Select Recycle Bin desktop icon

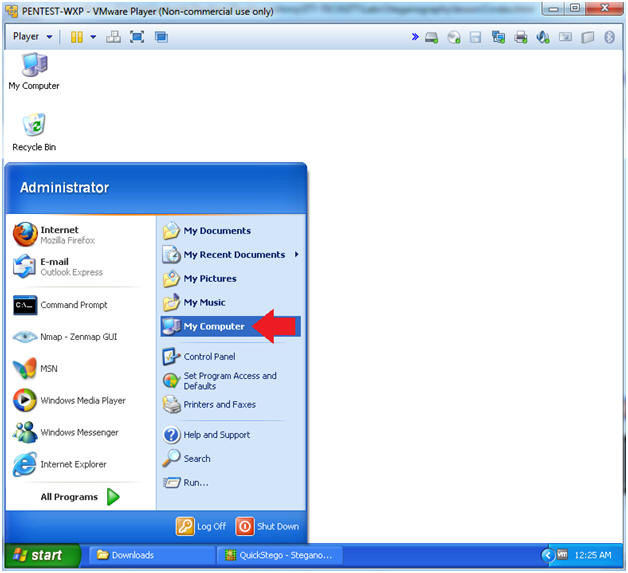point(34,133)
